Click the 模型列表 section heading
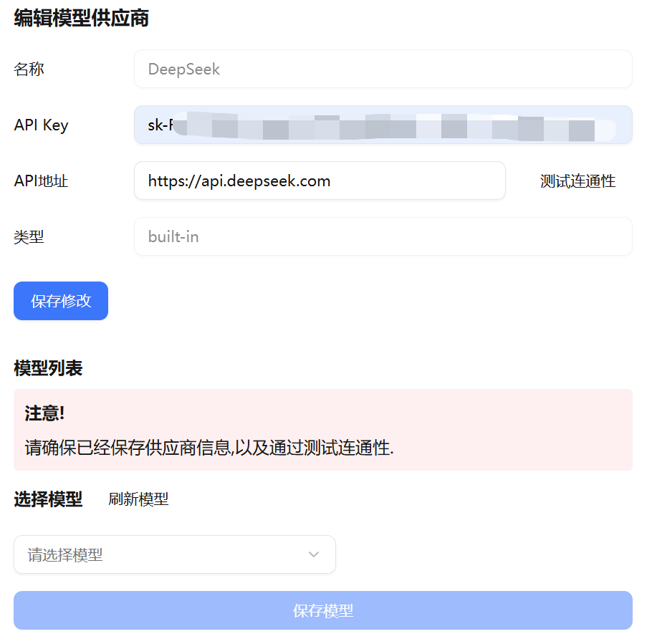This screenshot has width=662, height=644. pyautogui.click(x=48, y=368)
